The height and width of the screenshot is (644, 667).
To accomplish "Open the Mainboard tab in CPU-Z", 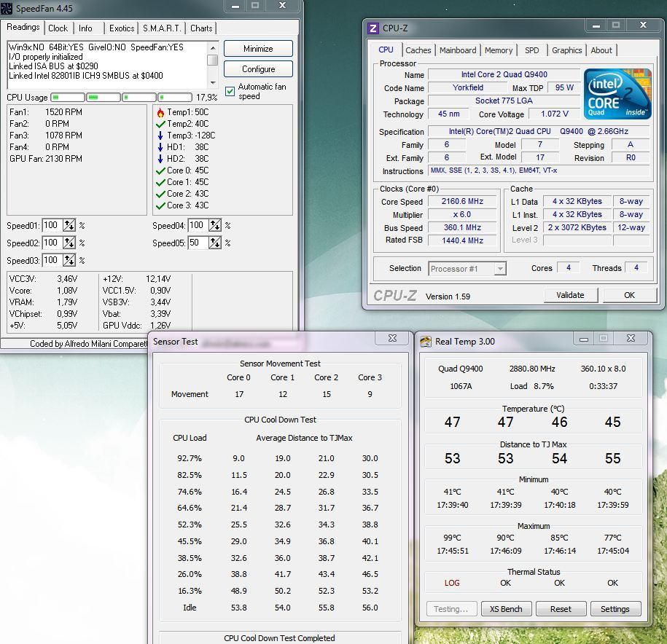I will pos(458,50).
